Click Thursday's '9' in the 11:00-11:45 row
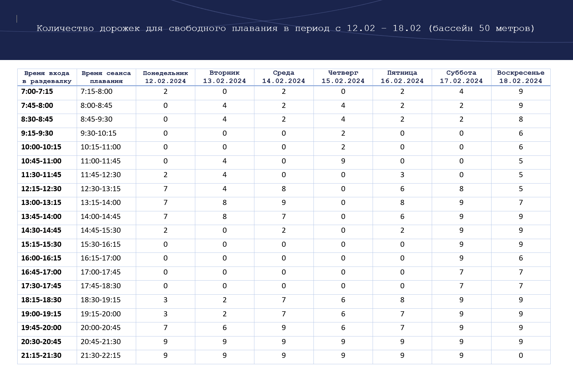Screen dimensions: 573x392 click(x=343, y=161)
